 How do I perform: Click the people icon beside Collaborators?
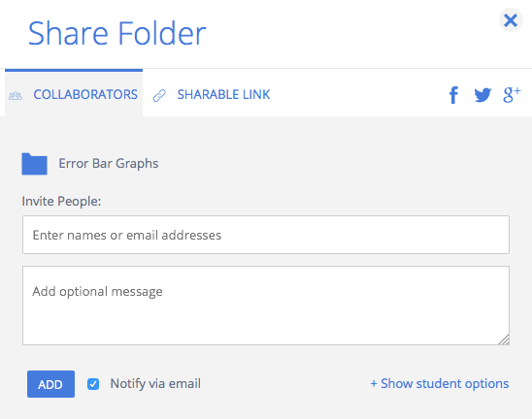tap(16, 96)
